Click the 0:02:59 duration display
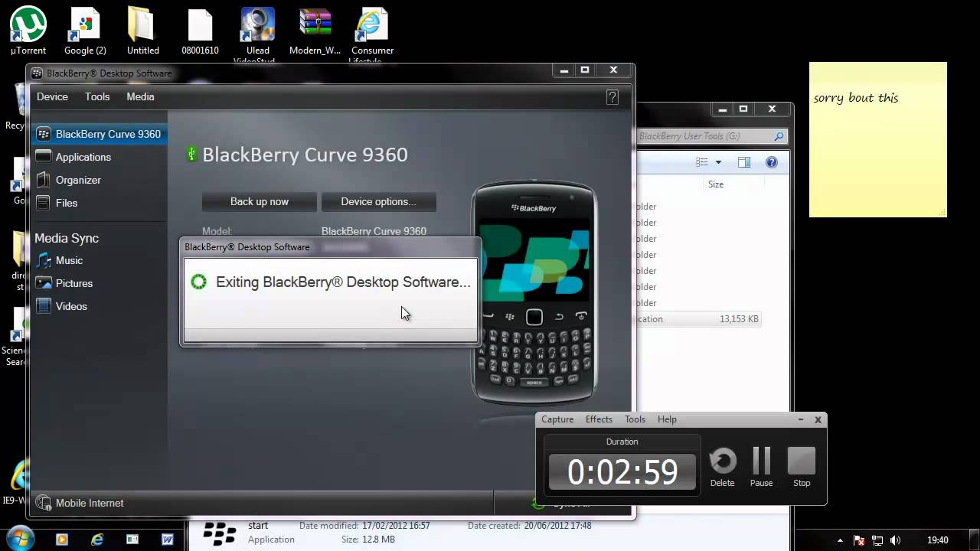The image size is (980, 551). point(622,472)
